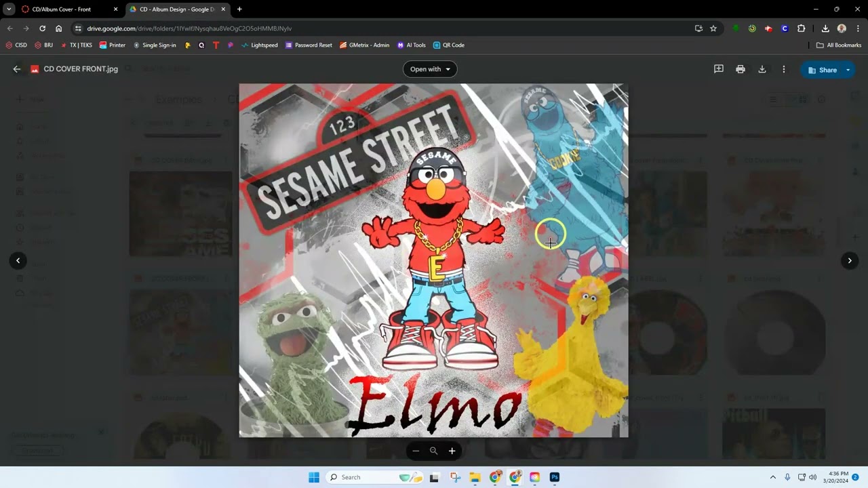Open Chrome downloads icon

(x=825, y=28)
